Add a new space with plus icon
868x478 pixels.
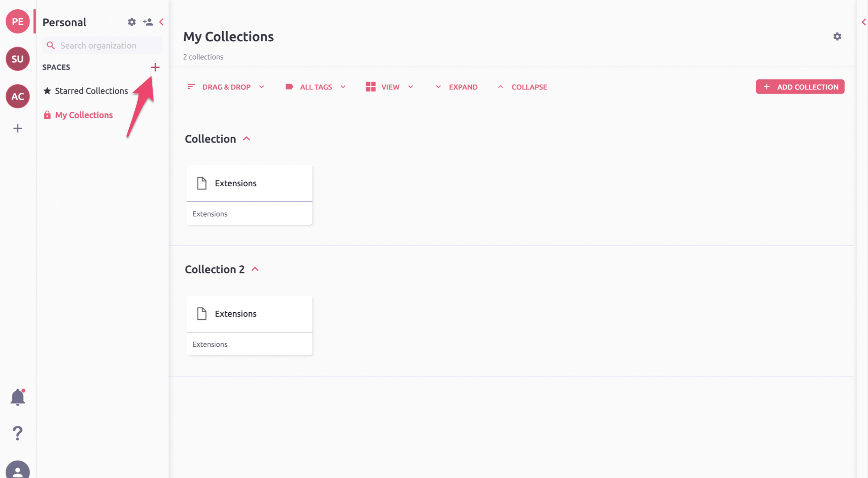pyautogui.click(x=155, y=67)
